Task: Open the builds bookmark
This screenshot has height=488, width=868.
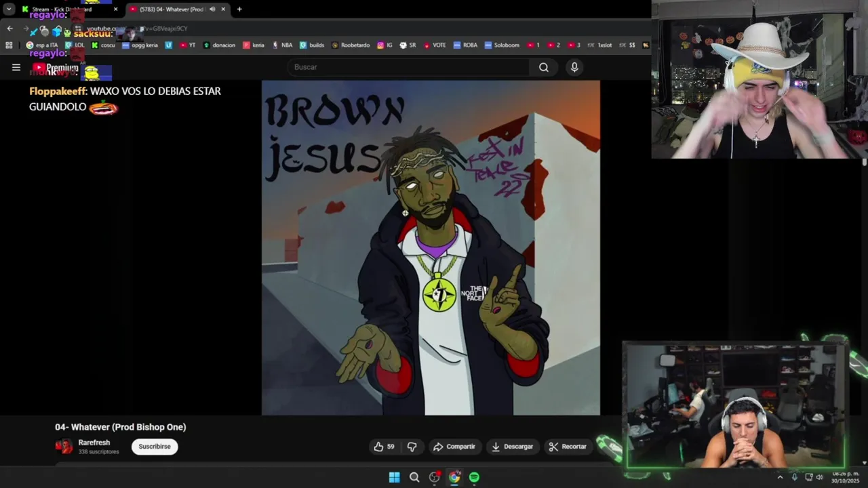Action: tap(312, 45)
